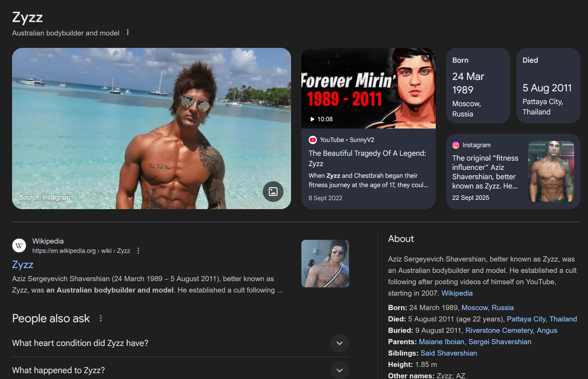Click the 'Zyzz' page heading

(x=28, y=17)
